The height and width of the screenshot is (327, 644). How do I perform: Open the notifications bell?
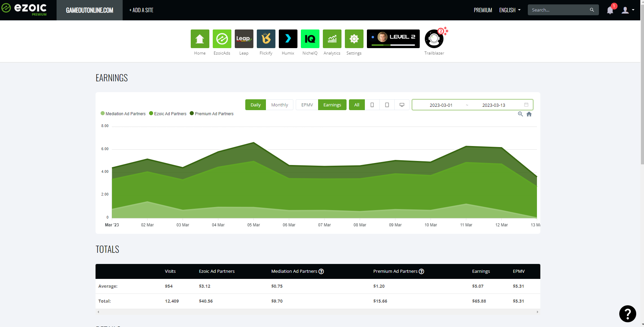(x=610, y=10)
